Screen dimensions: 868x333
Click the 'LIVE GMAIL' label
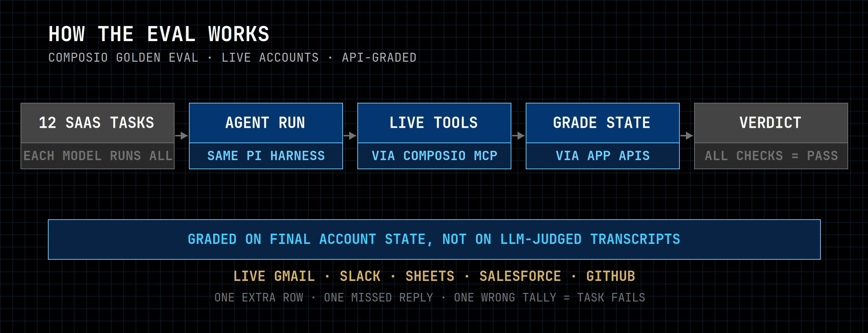coord(274,276)
